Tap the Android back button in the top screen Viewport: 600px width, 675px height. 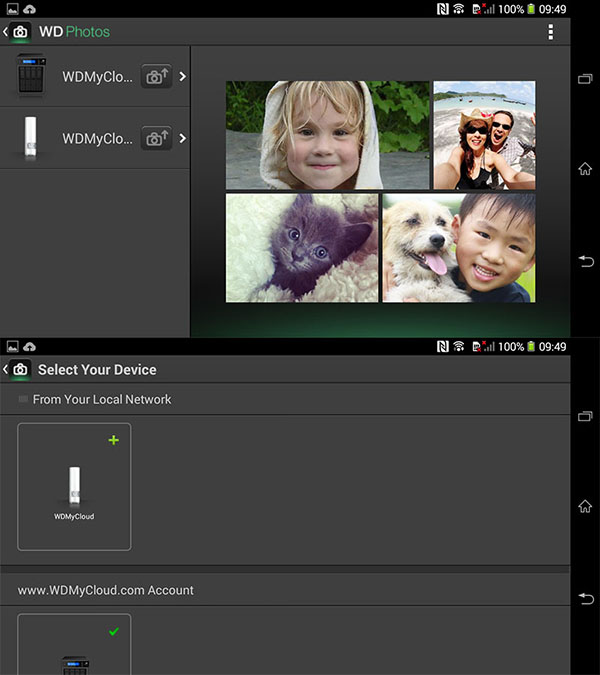point(586,261)
